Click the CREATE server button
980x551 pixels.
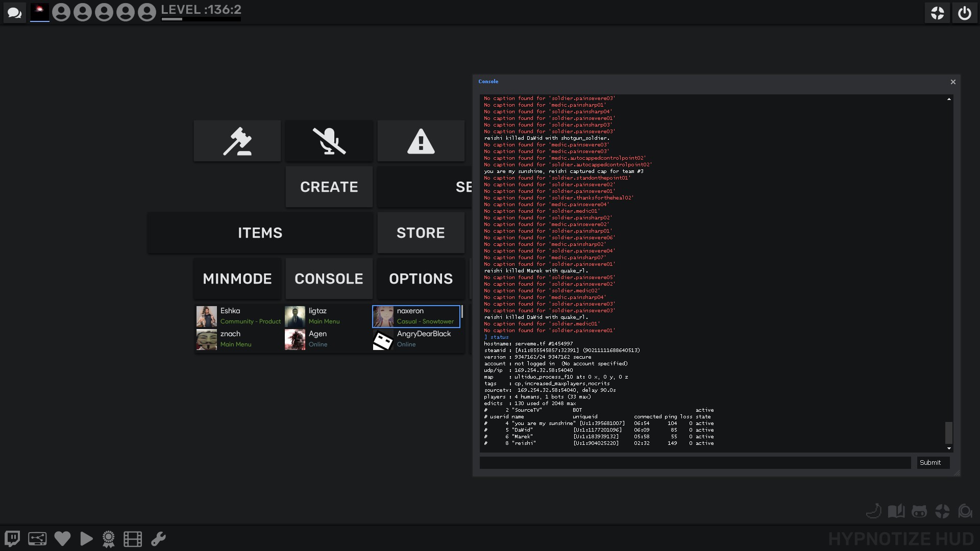[x=329, y=187]
